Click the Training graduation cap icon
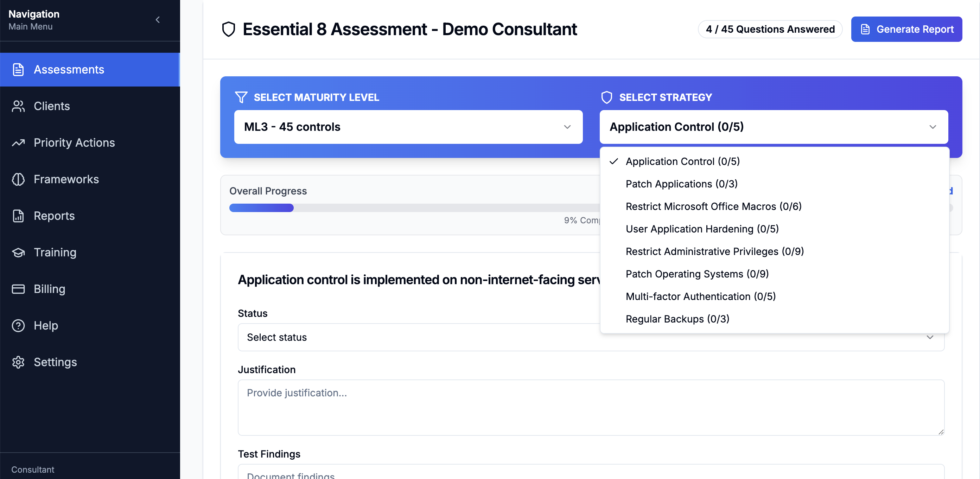This screenshot has width=980, height=479. pos(18,252)
